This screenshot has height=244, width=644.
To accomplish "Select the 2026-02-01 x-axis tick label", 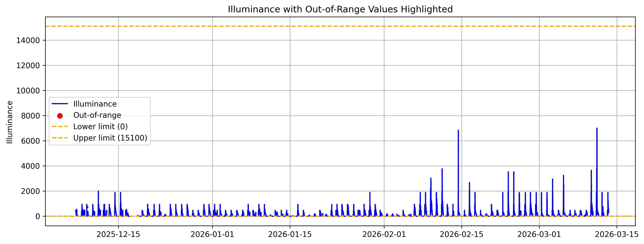I will (384, 235).
